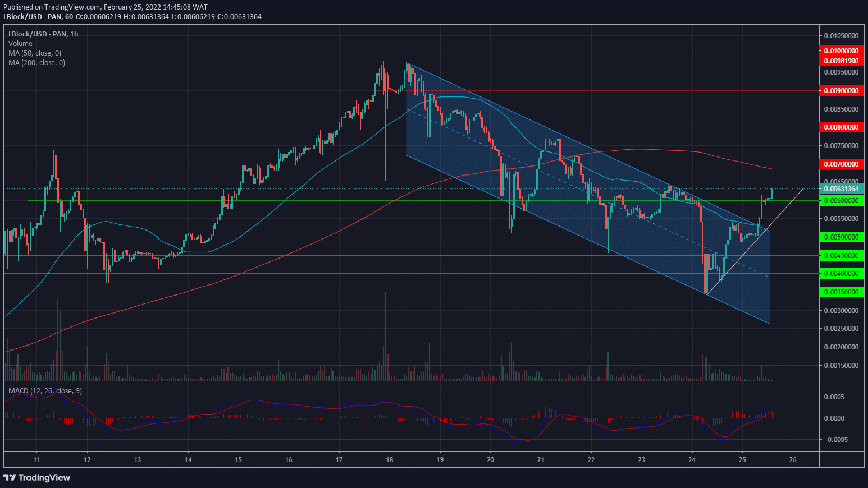
Task: Click the 0.00400000 green price label
Action: pos(840,274)
